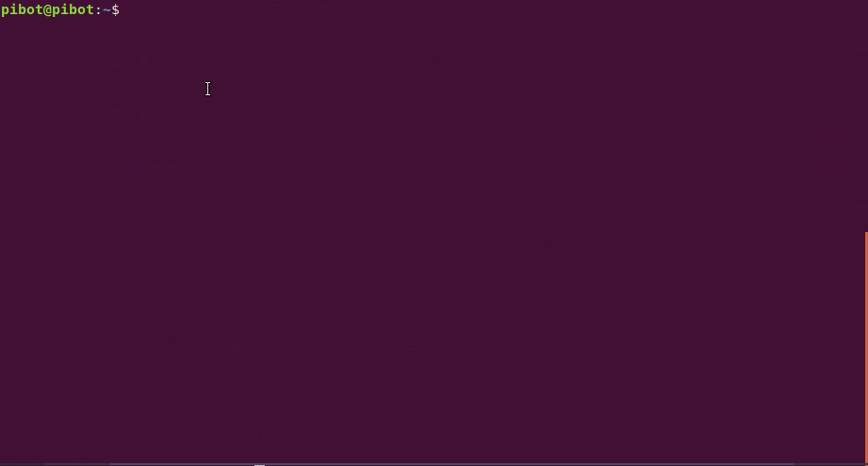Click the blank terminal area in the center
Image resolution: width=868 pixels, height=466 pixels.
[432, 233]
